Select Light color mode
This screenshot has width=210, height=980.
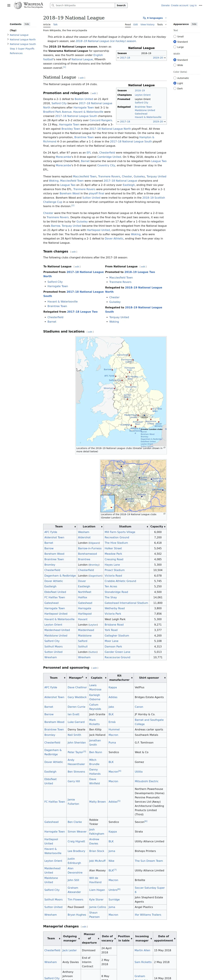pyautogui.click(x=175, y=83)
